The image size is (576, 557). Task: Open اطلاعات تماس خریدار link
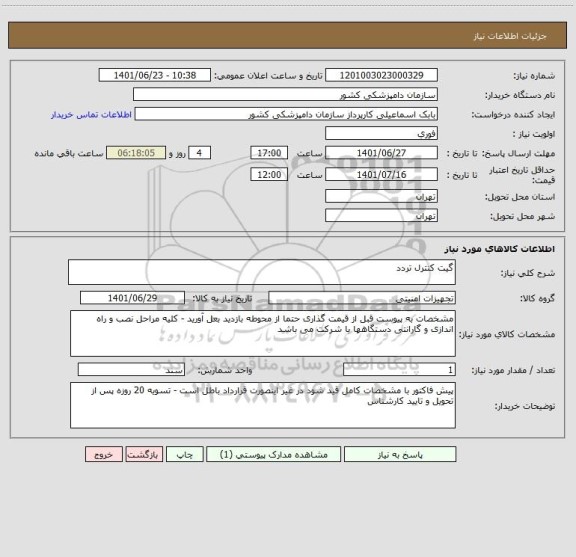(91, 115)
